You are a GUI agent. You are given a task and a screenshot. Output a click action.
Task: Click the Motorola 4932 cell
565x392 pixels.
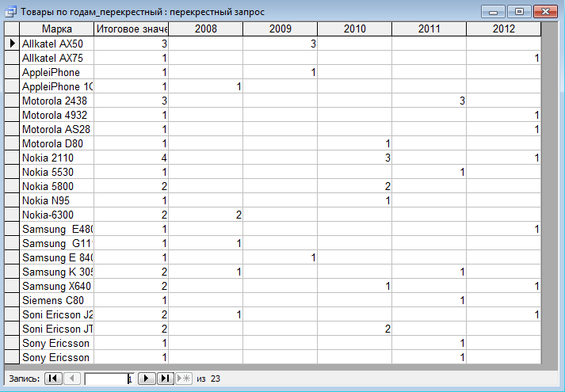(x=56, y=115)
